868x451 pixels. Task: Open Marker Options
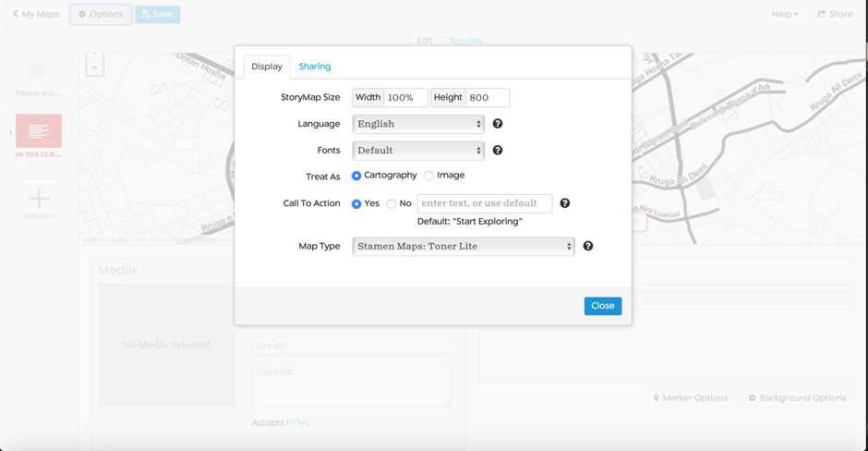point(691,398)
